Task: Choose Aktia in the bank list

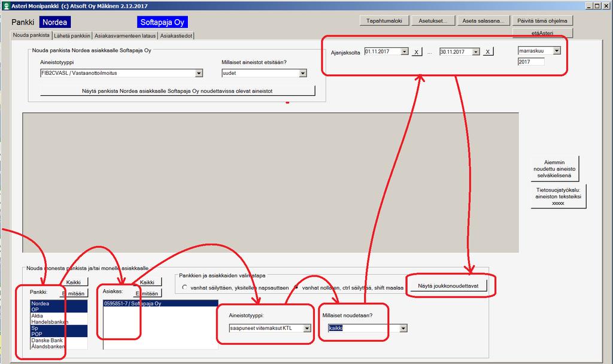Action: (x=59, y=316)
